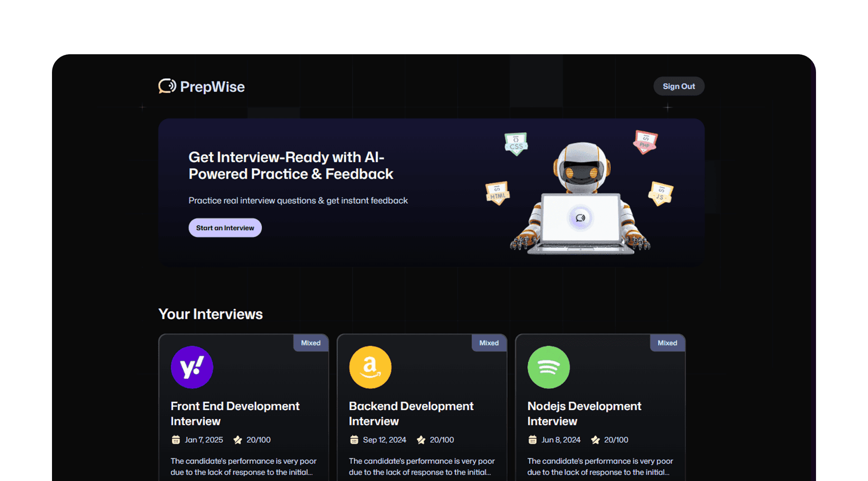Click the Sign Out button

click(x=679, y=86)
